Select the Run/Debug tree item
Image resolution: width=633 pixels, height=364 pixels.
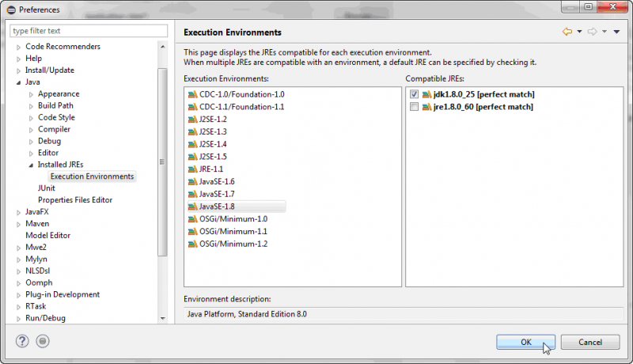click(45, 318)
